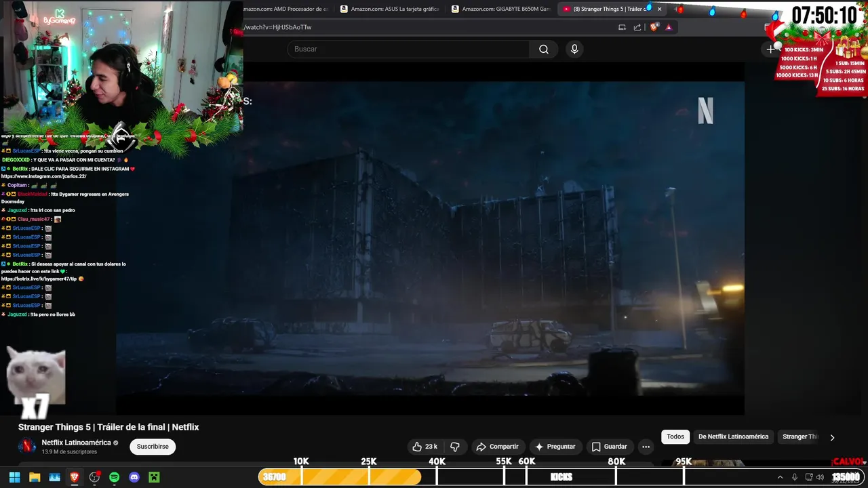The image size is (868, 488).
Task: Click the Compartir button
Action: coord(498,447)
